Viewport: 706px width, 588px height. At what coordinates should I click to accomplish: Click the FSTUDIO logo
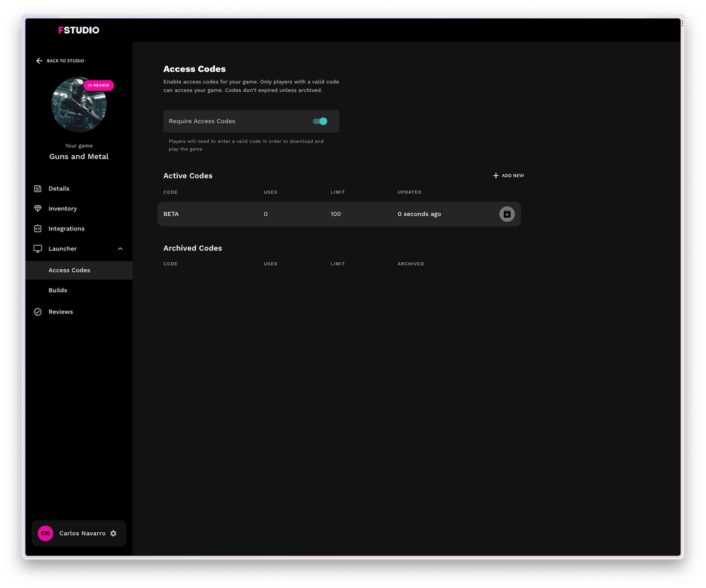pos(79,30)
